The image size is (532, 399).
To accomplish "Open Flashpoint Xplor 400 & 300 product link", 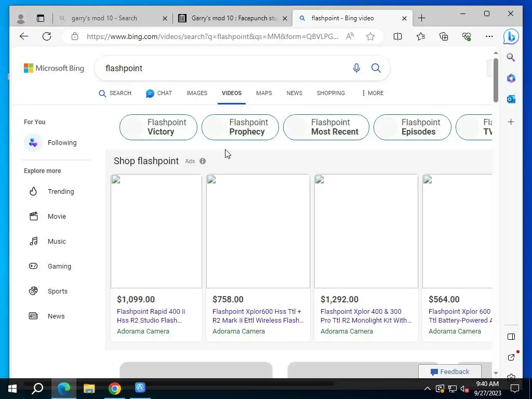I will pos(366,316).
